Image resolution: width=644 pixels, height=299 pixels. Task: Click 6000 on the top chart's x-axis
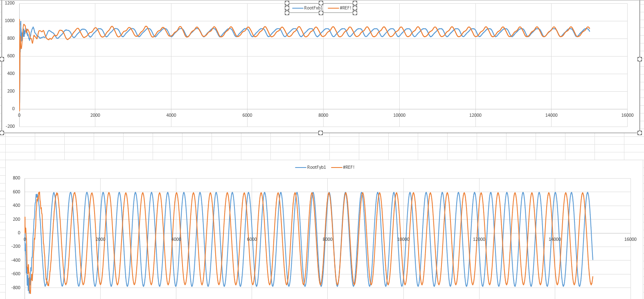[x=248, y=115]
